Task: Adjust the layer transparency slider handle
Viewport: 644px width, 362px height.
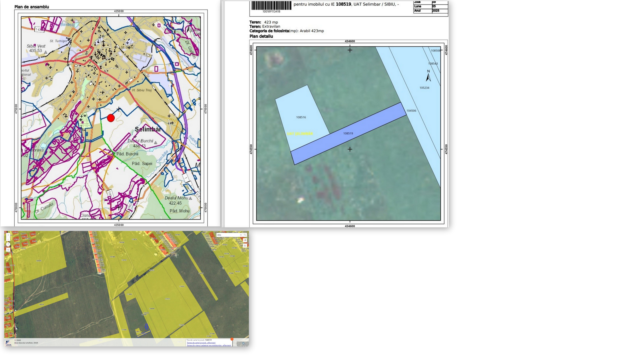Action: click(x=243, y=343)
